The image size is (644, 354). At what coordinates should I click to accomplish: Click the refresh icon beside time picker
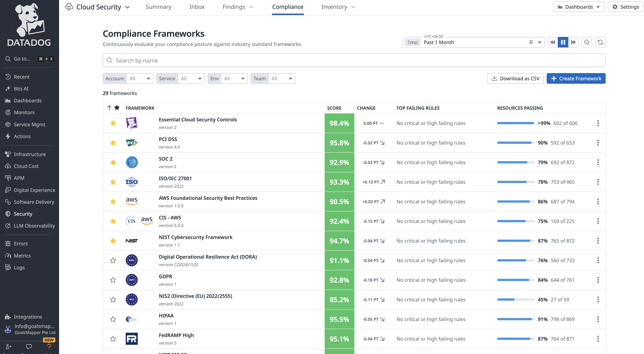[x=600, y=42]
